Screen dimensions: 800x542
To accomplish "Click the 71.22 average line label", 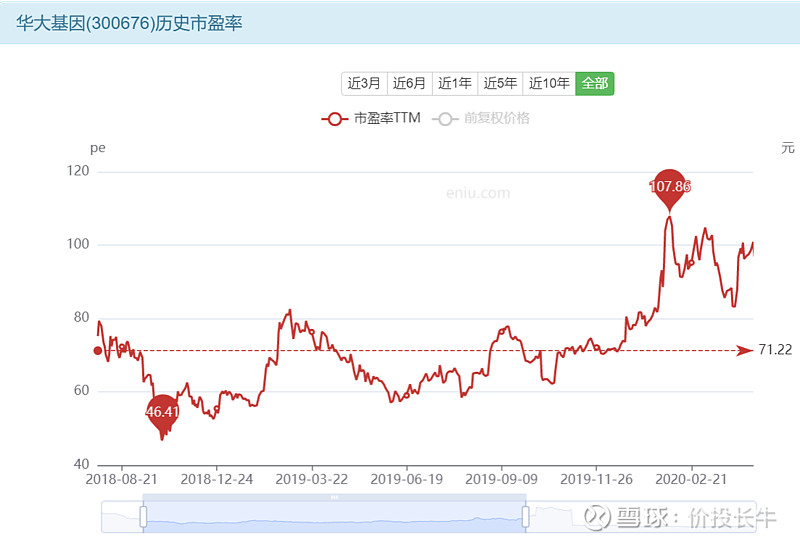I will (x=775, y=350).
